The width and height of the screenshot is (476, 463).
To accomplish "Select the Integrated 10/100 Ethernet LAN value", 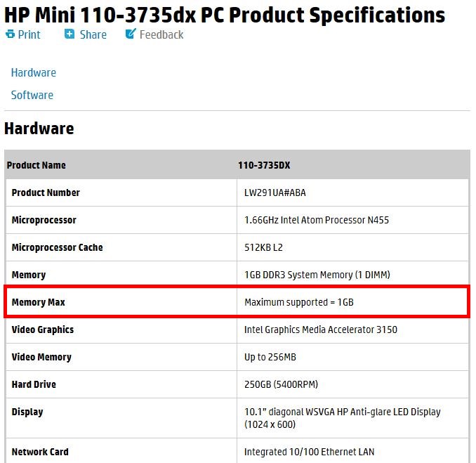I will [x=309, y=452].
